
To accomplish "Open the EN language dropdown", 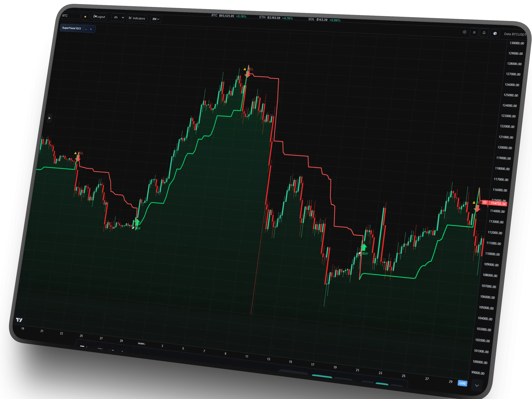I will (x=155, y=19).
